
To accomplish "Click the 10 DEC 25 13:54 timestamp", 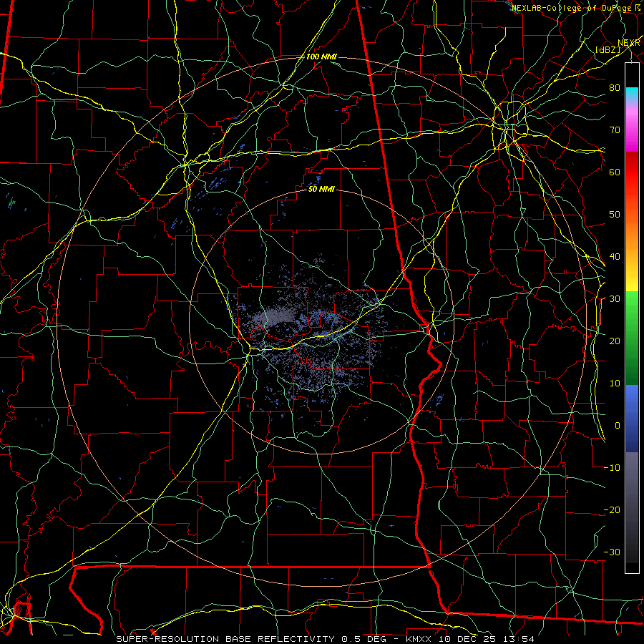I will (487, 639).
